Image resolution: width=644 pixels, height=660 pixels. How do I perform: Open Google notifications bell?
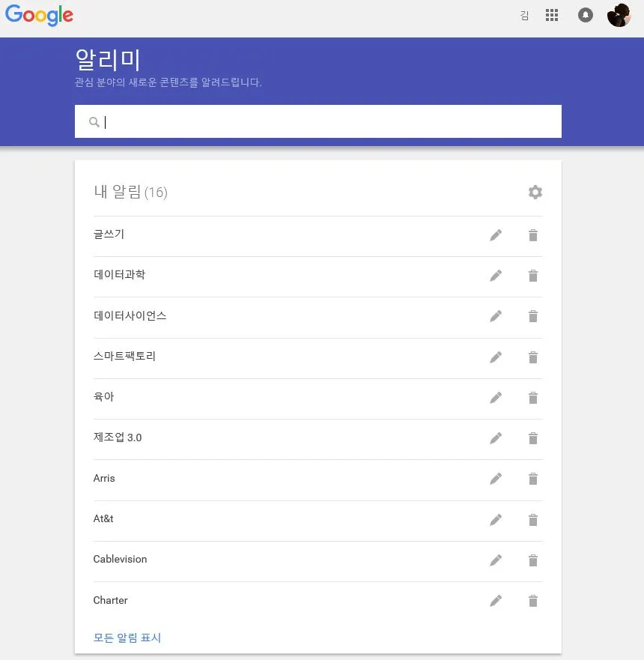click(x=585, y=15)
